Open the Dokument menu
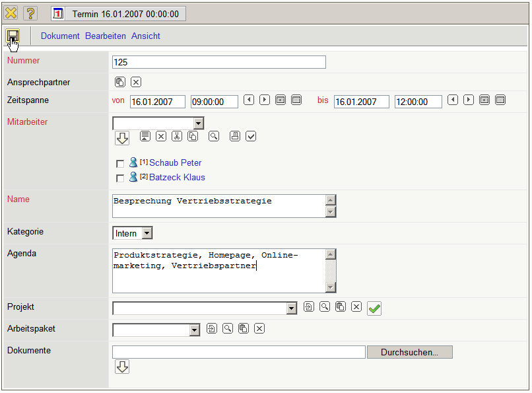 pyautogui.click(x=60, y=36)
